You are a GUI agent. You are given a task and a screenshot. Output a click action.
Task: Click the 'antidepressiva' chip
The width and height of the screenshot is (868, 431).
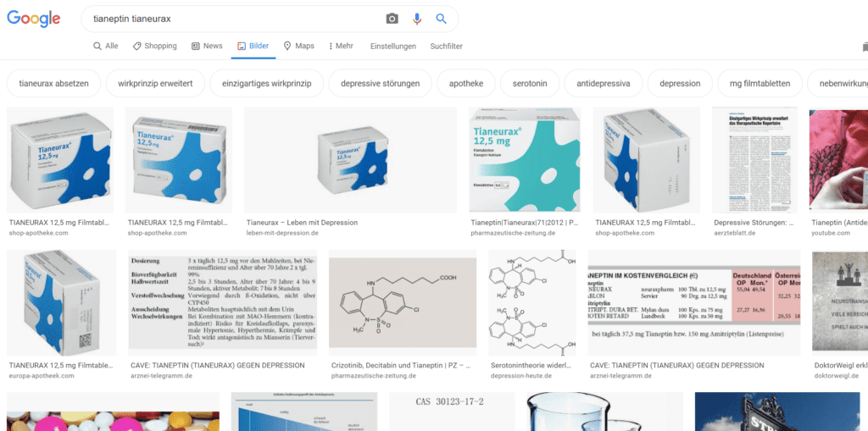click(x=603, y=84)
